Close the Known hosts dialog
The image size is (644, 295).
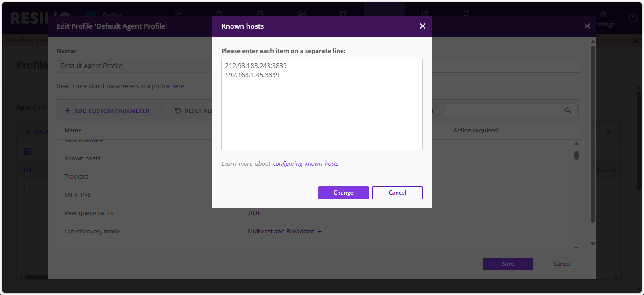click(423, 26)
